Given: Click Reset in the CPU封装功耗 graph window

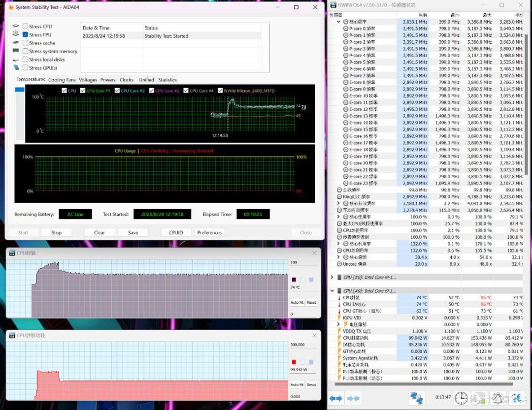Looking at the screenshot, I should point(311,384).
